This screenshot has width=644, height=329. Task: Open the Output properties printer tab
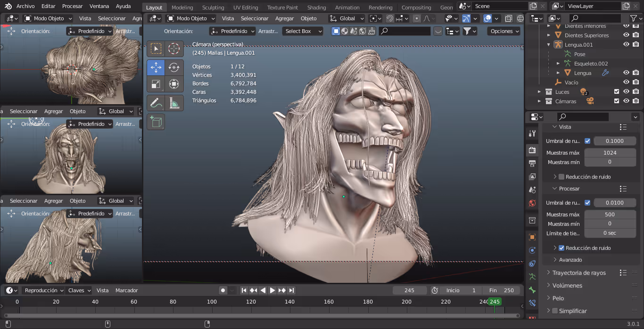[x=532, y=164]
